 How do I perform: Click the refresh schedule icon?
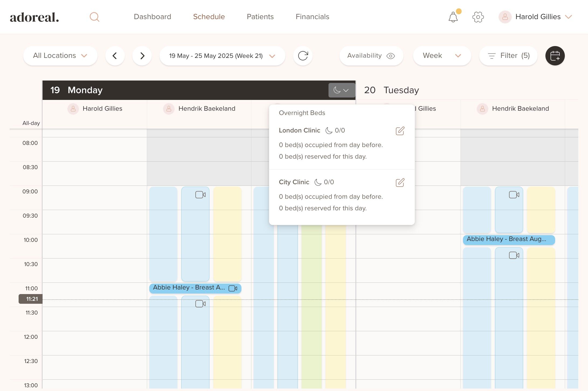pos(303,56)
